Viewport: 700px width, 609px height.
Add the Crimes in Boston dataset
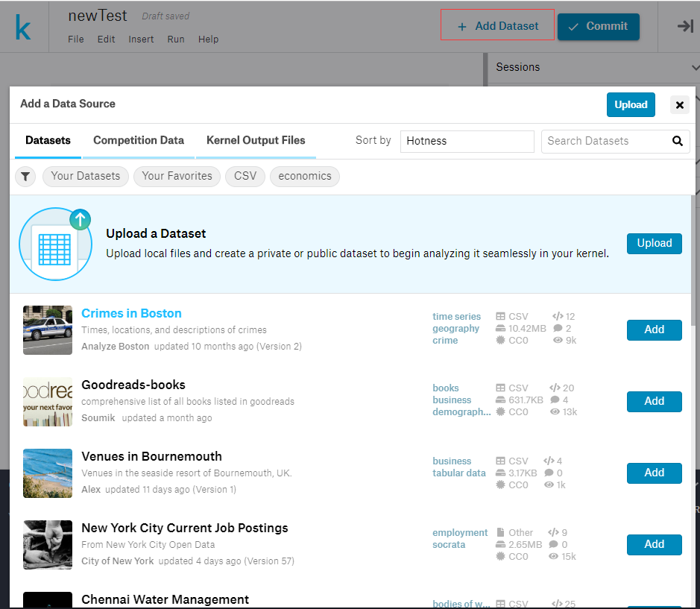tap(654, 330)
